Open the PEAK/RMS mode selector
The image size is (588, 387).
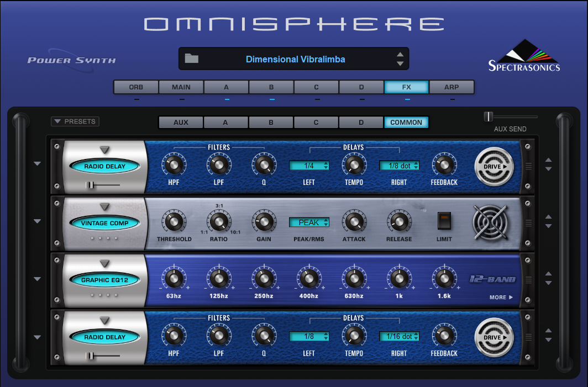click(309, 222)
